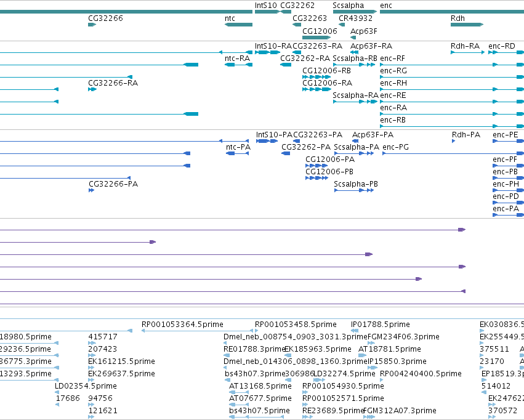Image resolution: width=524 pixels, height=420 pixels.
Task: Select the Scsalpha-RB transcript label
Action: 355,59
